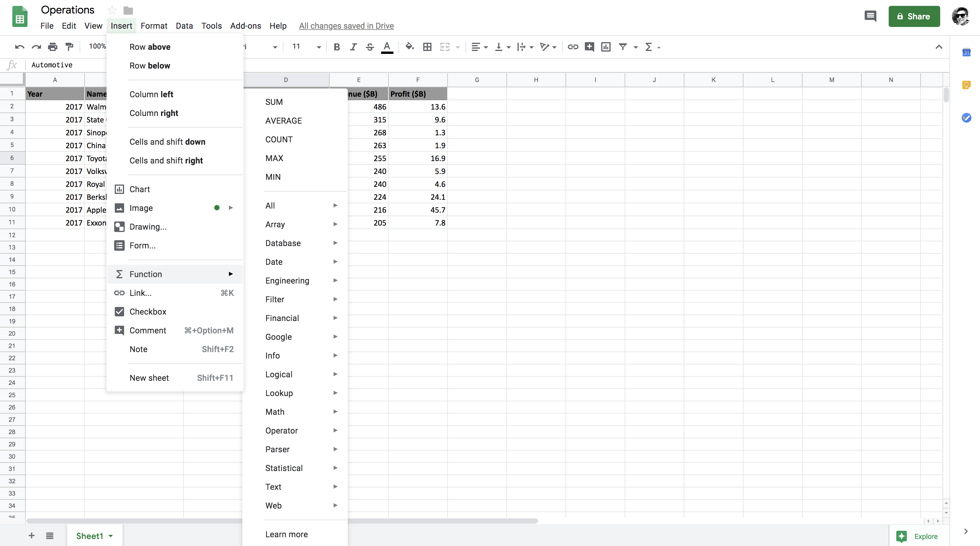Click the AVERAGE function entry
980x546 pixels.
click(x=283, y=120)
